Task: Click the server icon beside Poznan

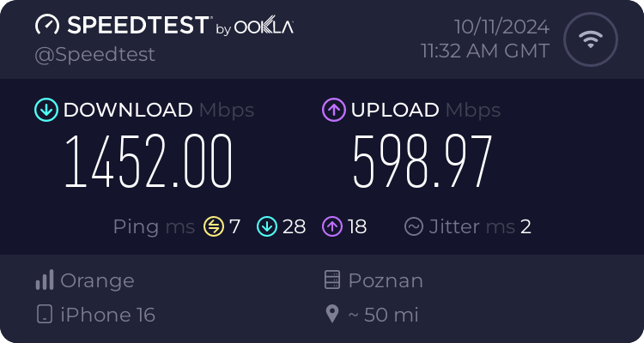Action: [332, 280]
